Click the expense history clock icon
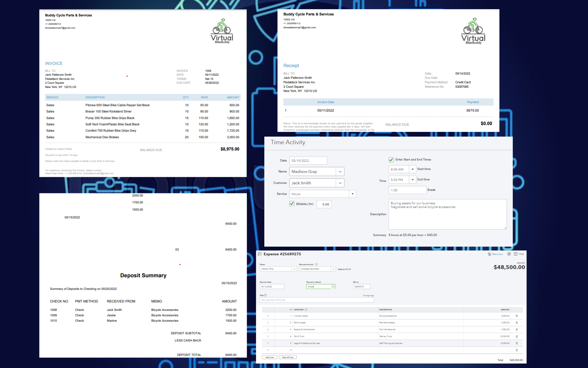 point(260,254)
